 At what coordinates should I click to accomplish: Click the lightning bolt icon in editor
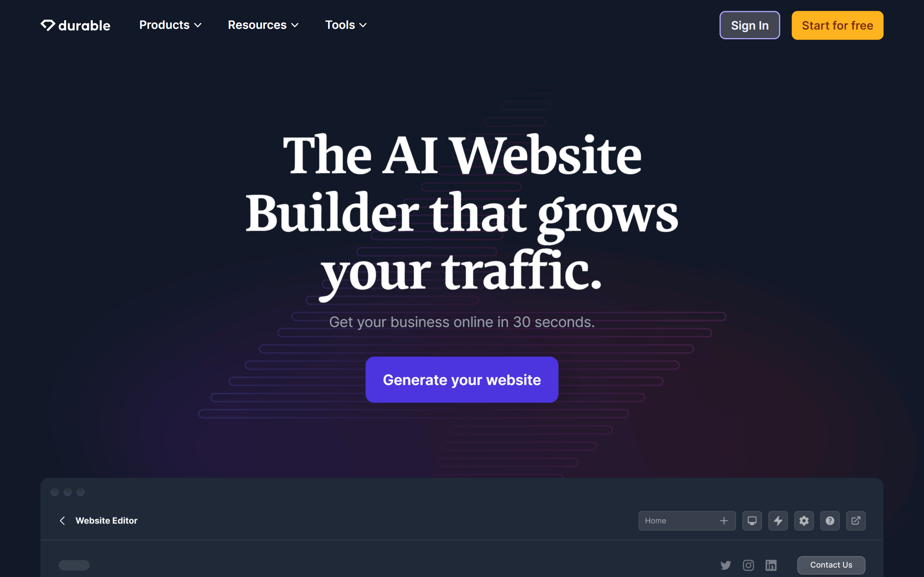click(x=777, y=520)
